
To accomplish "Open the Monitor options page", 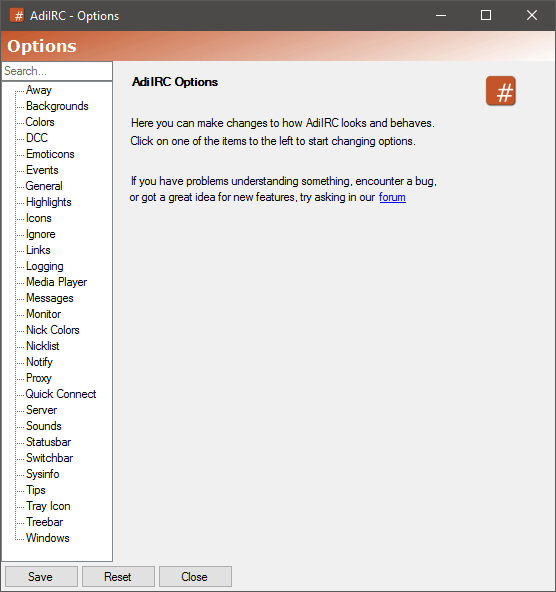I will click(x=43, y=314).
